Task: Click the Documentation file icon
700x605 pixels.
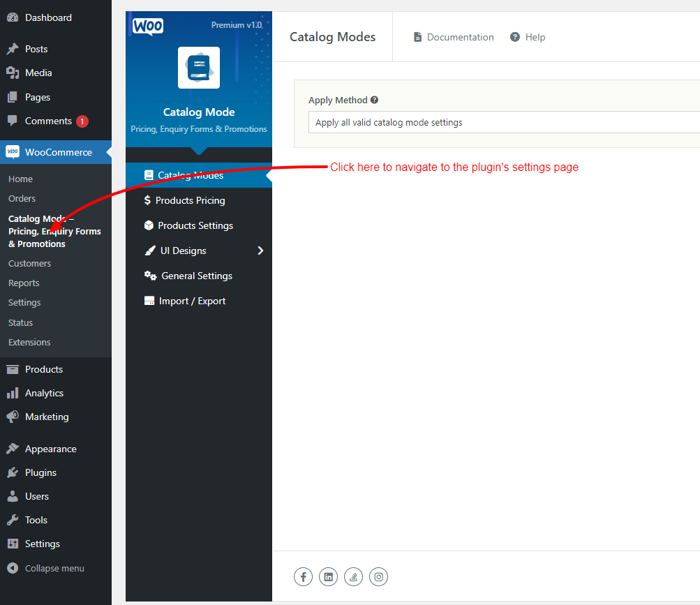Action: pos(417,37)
